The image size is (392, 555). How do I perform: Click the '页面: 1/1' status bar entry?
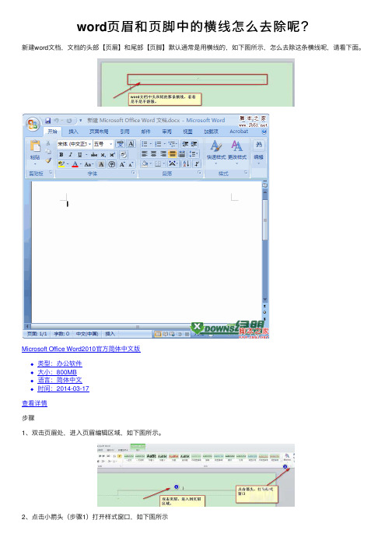tap(37, 334)
